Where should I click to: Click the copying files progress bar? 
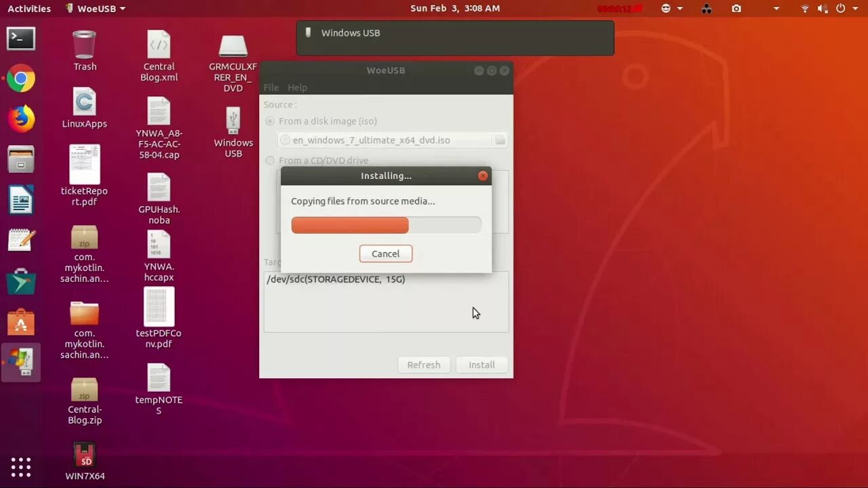tap(386, 225)
